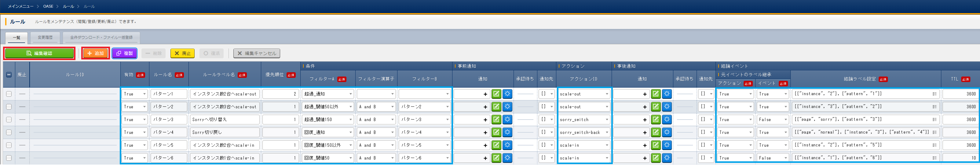Click plus icon in パターン5 post-notification field

pos(645,145)
